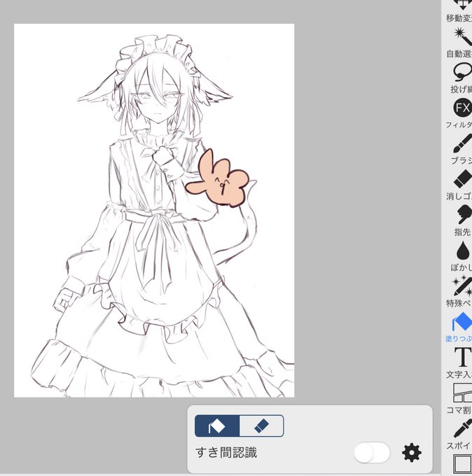Toggle the gap recognition (すき間認識) switch

(372, 453)
